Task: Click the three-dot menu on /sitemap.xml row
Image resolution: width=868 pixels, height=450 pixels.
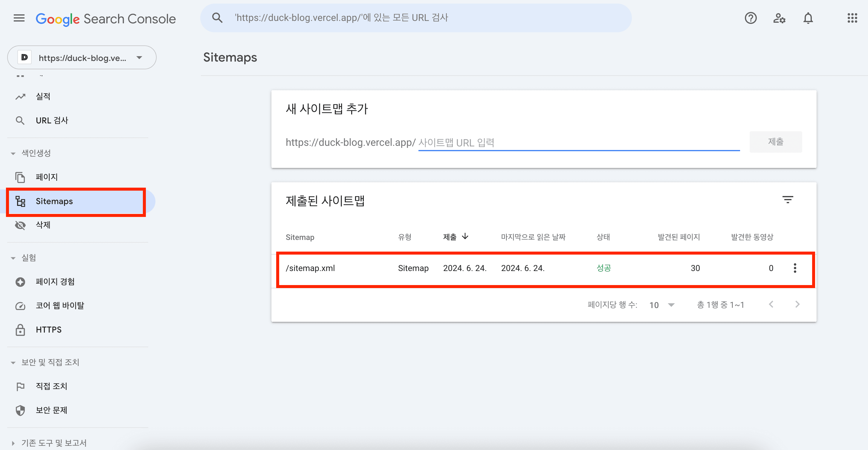Action: [x=794, y=267]
